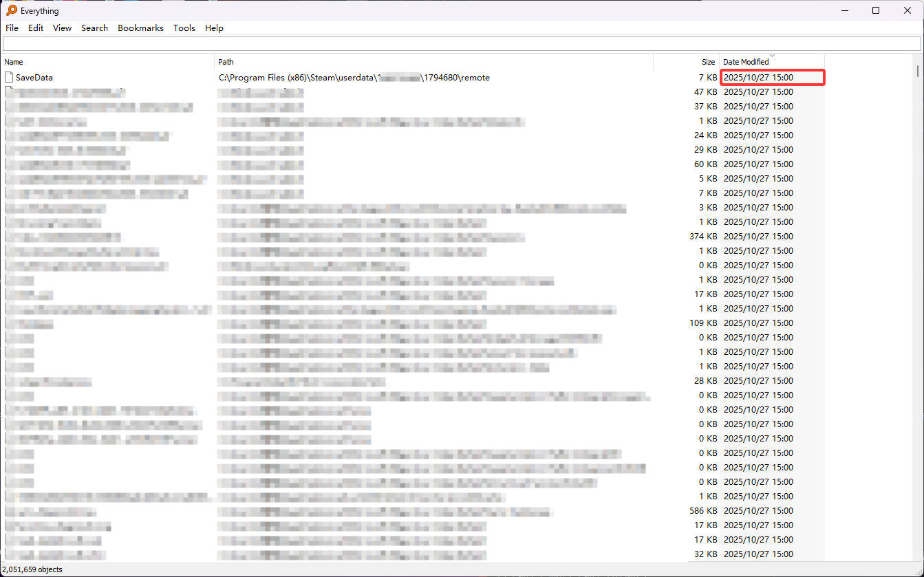Maximize the Everything window
The width and height of the screenshot is (924, 577).
(876, 10)
